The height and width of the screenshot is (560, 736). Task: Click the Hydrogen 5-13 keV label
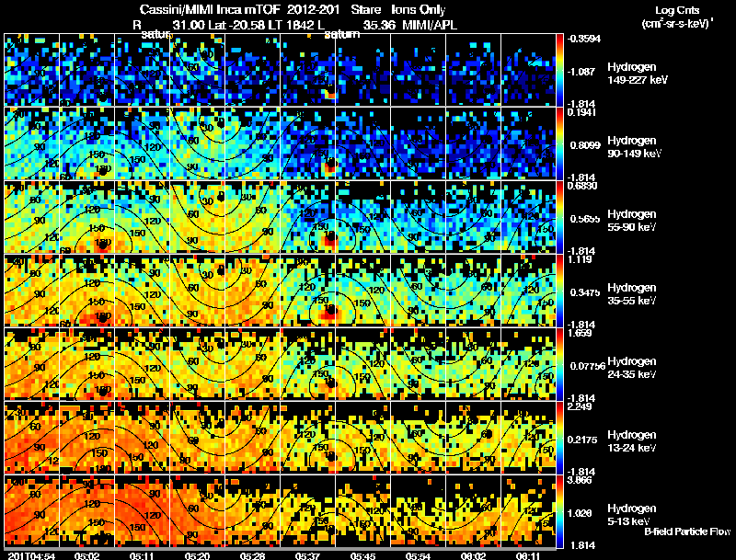click(632, 515)
